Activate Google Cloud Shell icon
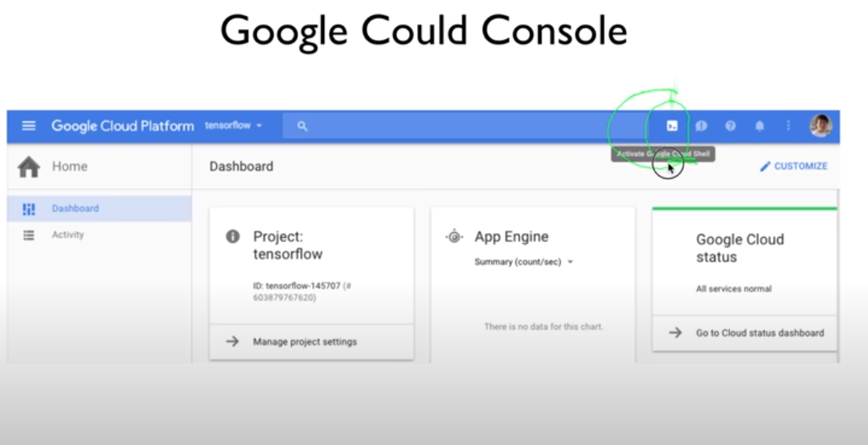This screenshot has width=868, height=445. [x=672, y=126]
